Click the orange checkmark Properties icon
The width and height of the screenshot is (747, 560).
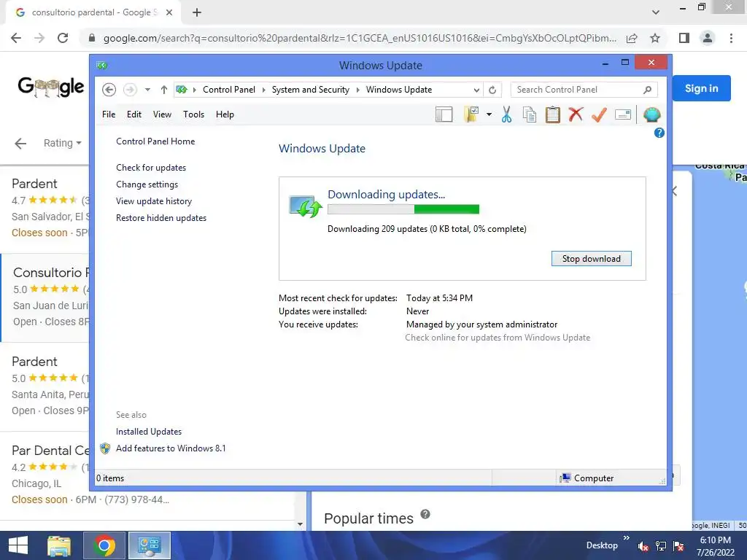[600, 114]
